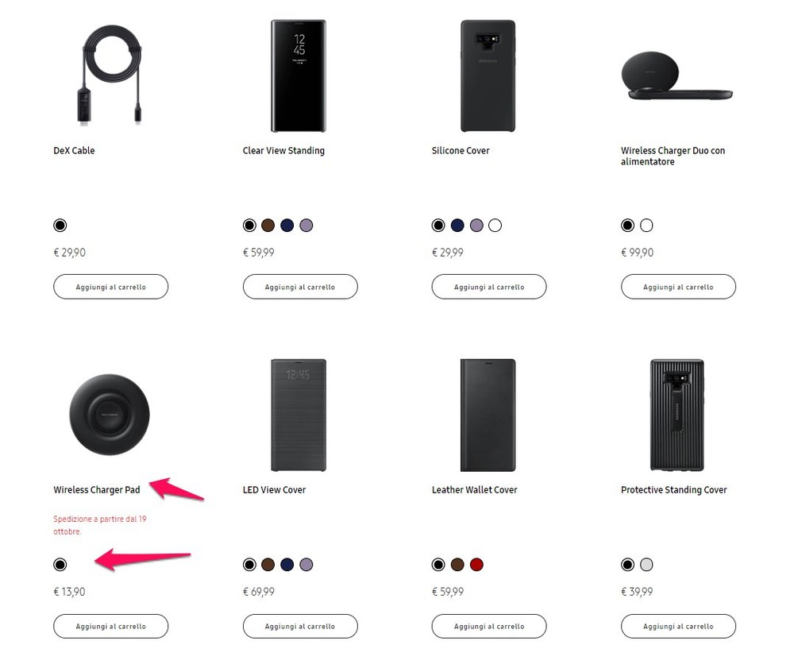The height and width of the screenshot is (672, 794).
Task: Select white color for Wireless Charger Duo
Action: 646,226
